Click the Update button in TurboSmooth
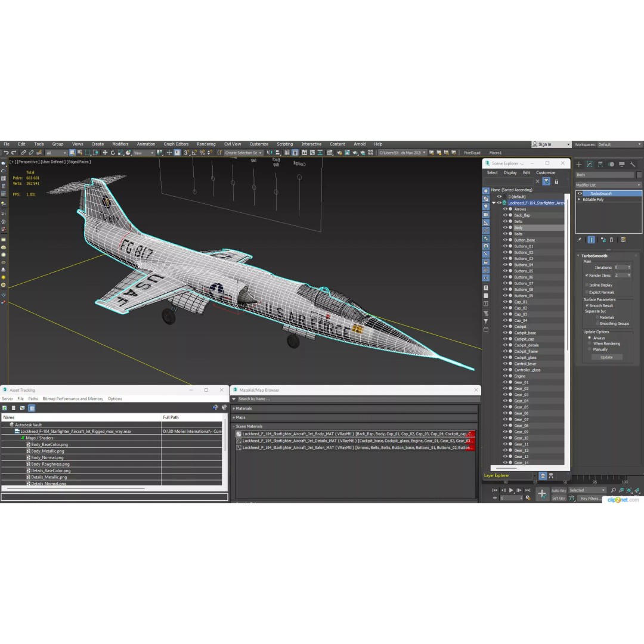This screenshot has height=644, width=644. point(606,357)
